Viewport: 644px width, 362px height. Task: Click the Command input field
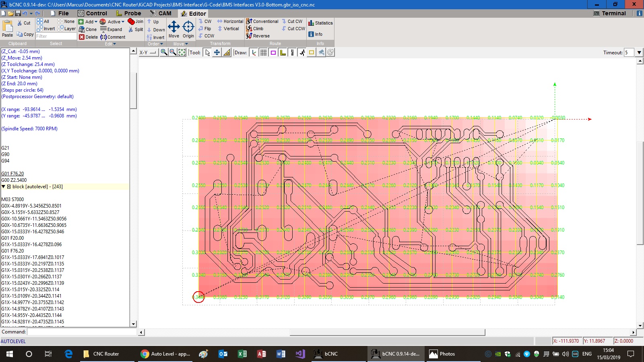[x=82, y=332]
